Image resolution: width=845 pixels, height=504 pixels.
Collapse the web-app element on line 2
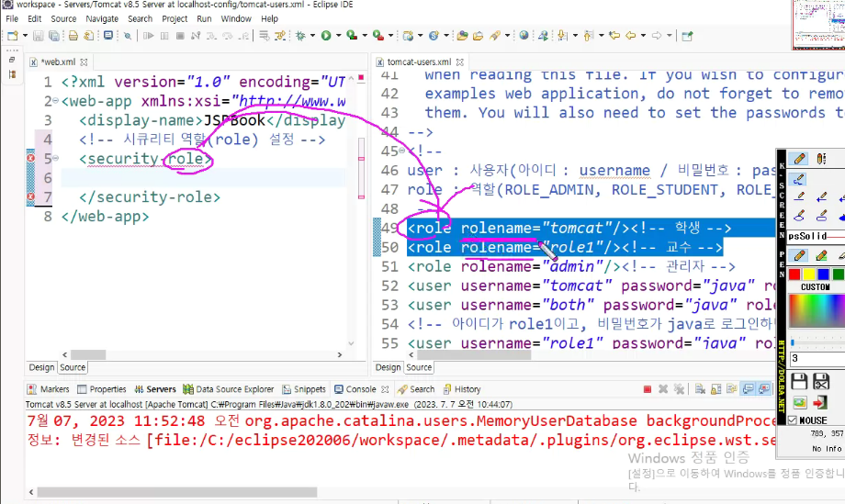(x=55, y=101)
